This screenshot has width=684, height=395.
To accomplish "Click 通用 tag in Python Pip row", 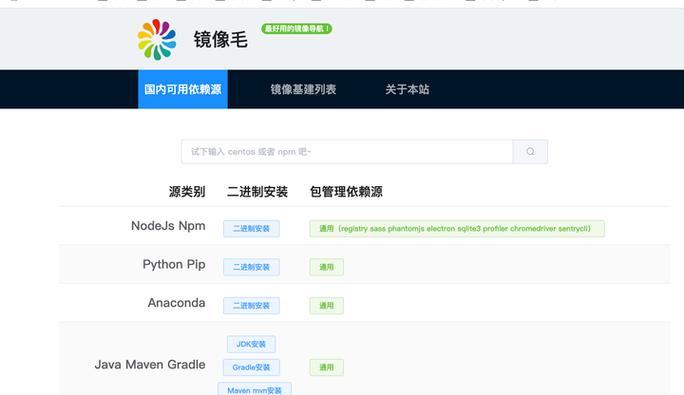I will click(326, 267).
